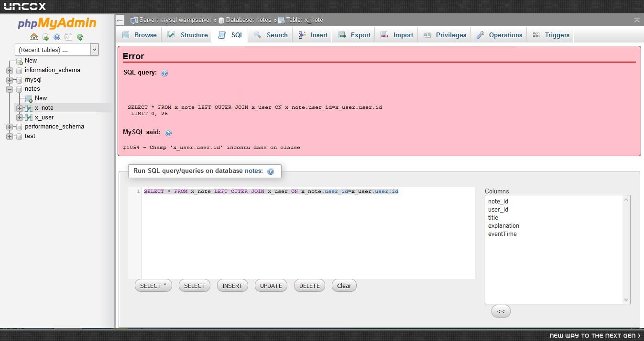This screenshot has height=341, width=644.
Task: Select eventTime in Columns list
Action: click(502, 234)
